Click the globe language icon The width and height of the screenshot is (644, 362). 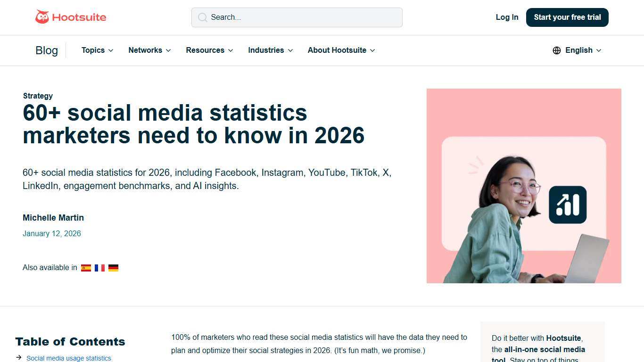click(x=556, y=50)
